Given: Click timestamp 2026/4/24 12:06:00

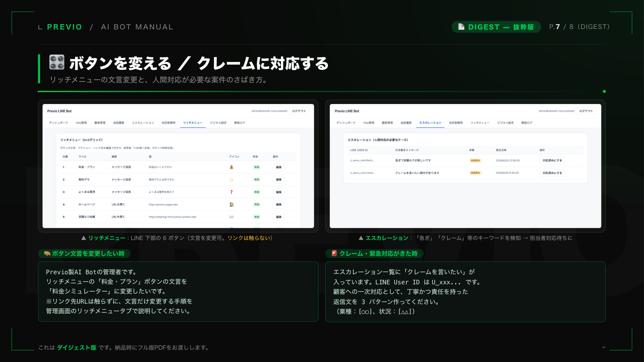Looking at the screenshot, I should click(x=508, y=161).
